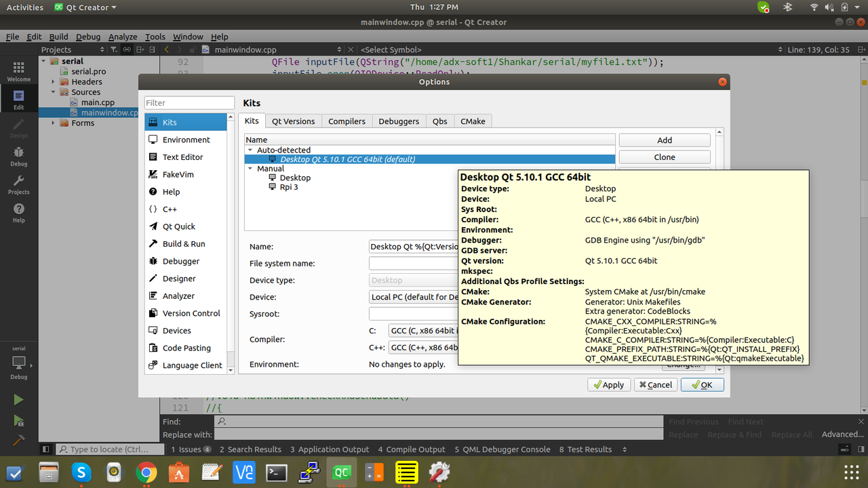Select the Build & Run category
The height and width of the screenshot is (488, 868).
click(186, 243)
